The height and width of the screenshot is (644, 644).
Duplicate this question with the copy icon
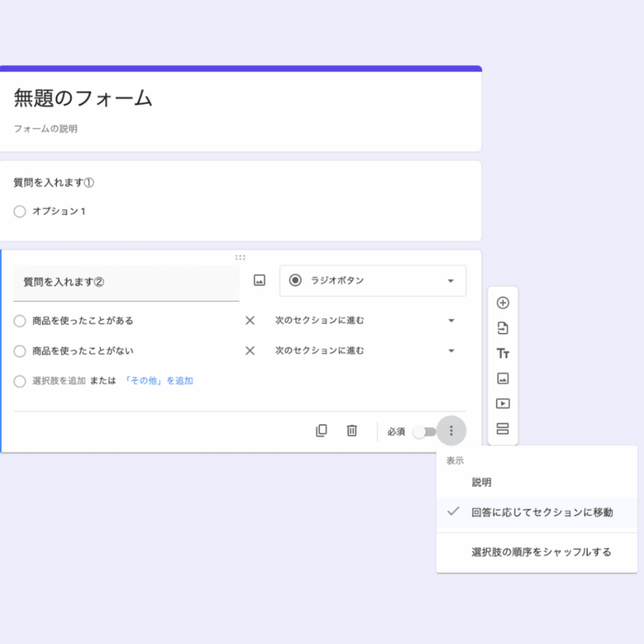[x=321, y=430]
